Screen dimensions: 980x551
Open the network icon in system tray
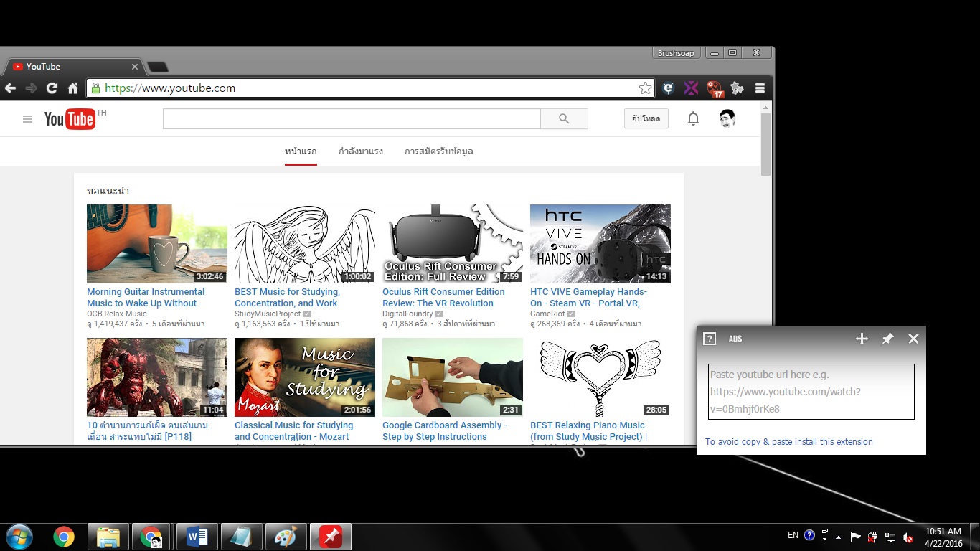click(890, 537)
